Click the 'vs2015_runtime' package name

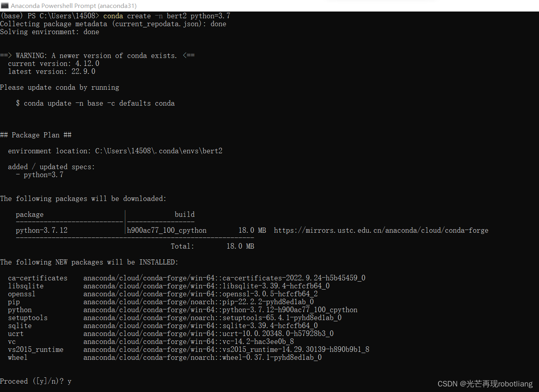[36, 350]
